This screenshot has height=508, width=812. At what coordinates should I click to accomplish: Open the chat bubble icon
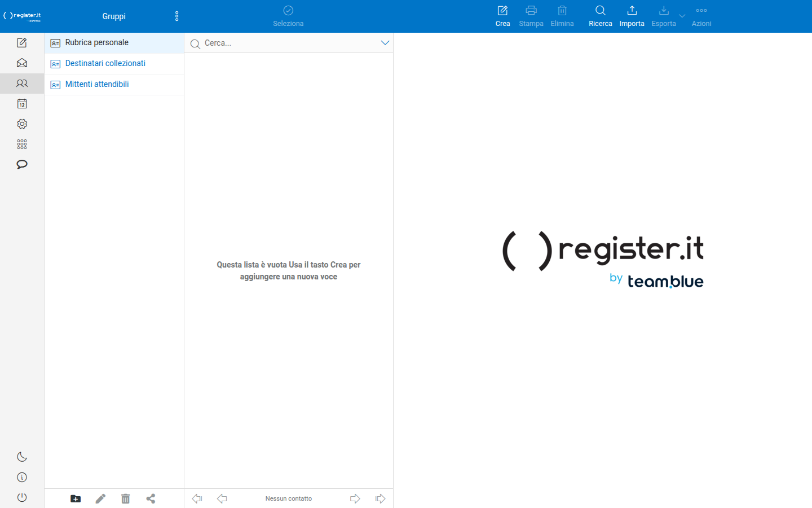click(22, 165)
